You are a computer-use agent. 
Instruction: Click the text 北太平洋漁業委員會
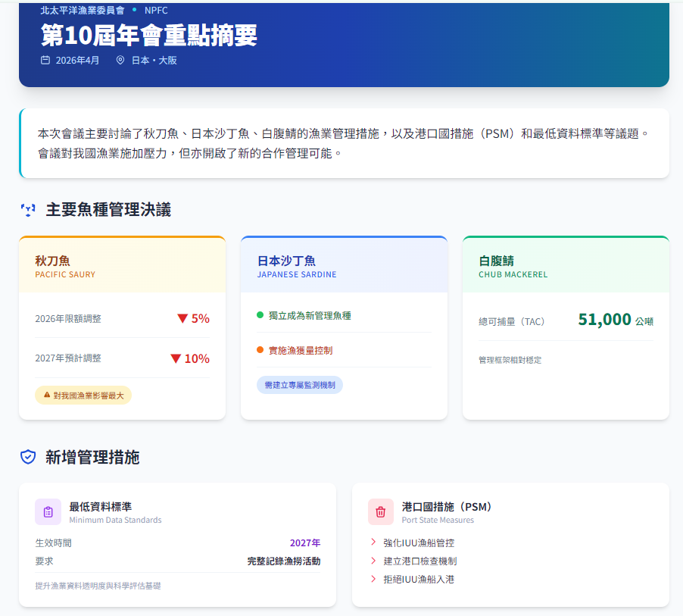[x=83, y=10]
